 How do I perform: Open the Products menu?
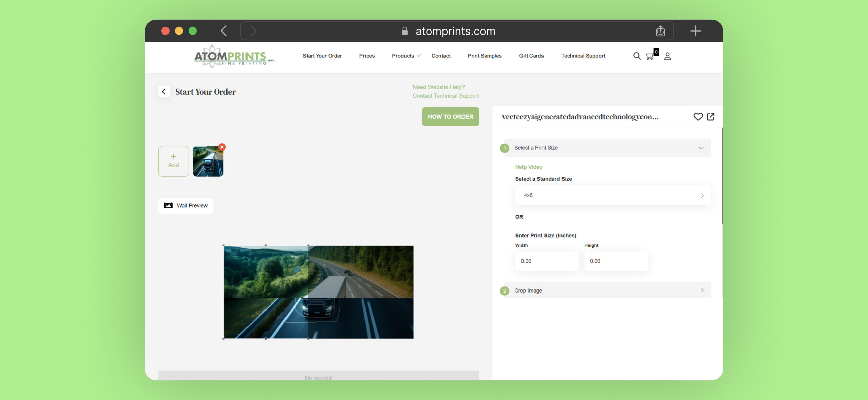[406, 56]
